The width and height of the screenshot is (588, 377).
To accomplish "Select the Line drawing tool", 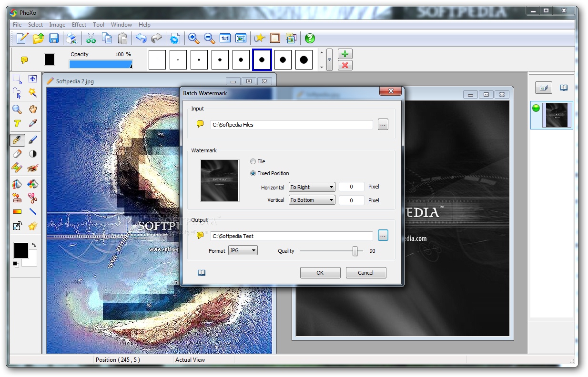I will pos(32,212).
